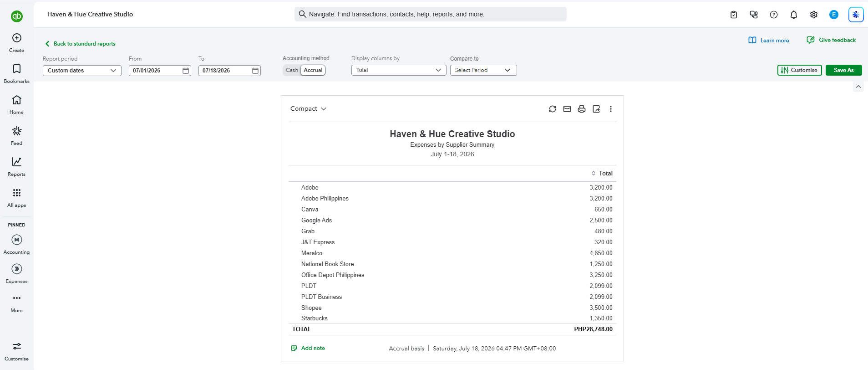The height and width of the screenshot is (370, 868).
Task: Click Give feedback link
Action: 831,40
